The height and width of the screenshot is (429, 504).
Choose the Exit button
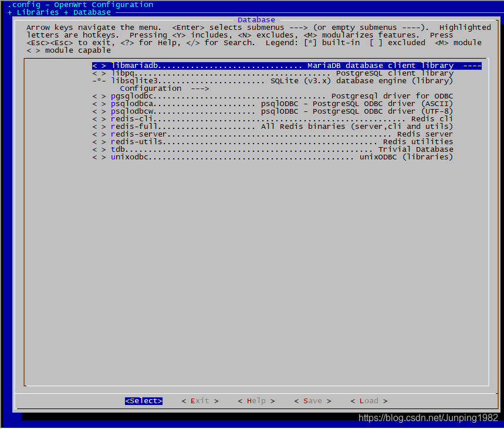(x=200, y=401)
